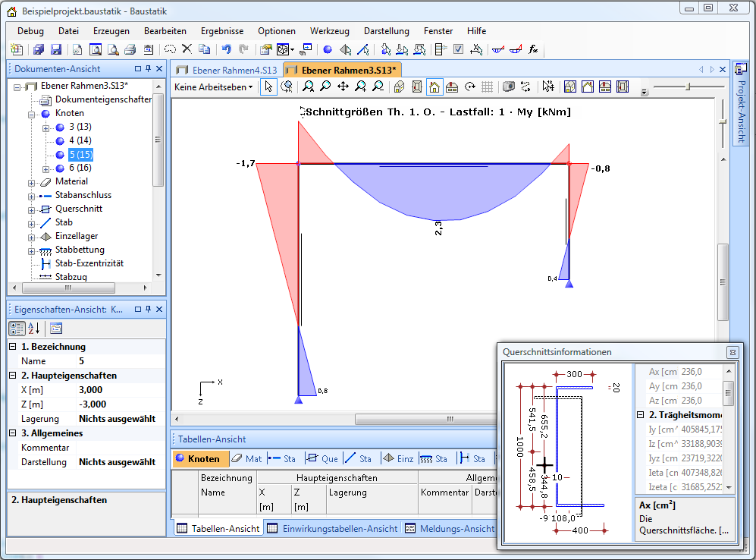This screenshot has height=560, width=756.
Task: Collapse the 1. Bezeichnung property group
Action: pyautogui.click(x=13, y=346)
